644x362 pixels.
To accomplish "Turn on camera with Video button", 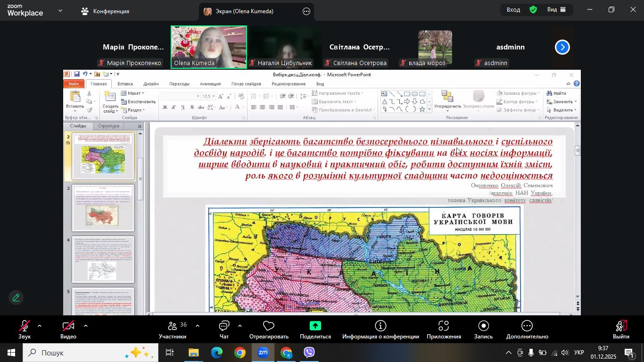I will 68,330.
